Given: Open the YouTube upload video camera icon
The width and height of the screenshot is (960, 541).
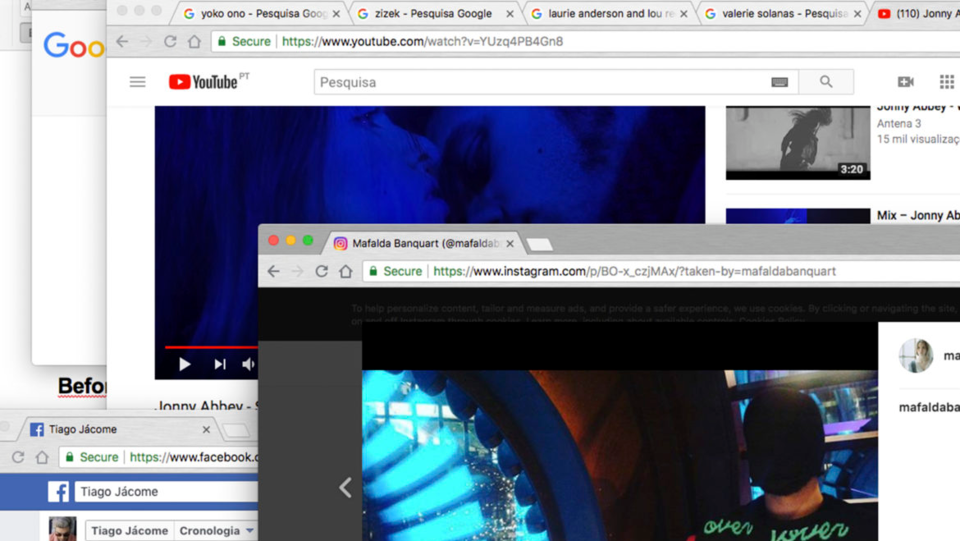Looking at the screenshot, I should [x=905, y=82].
